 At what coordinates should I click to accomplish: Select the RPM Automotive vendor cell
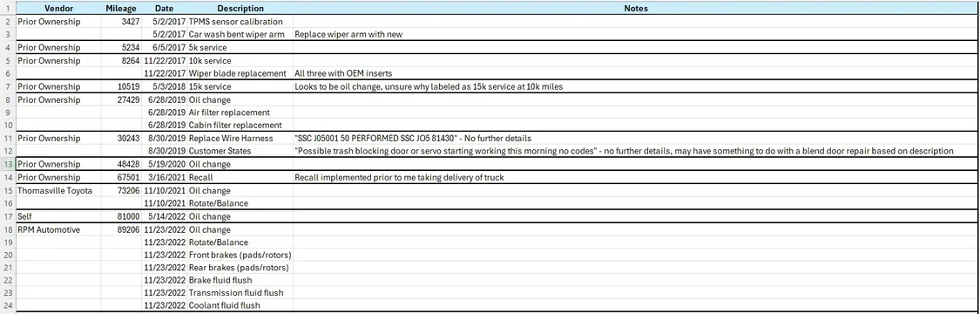(x=58, y=229)
